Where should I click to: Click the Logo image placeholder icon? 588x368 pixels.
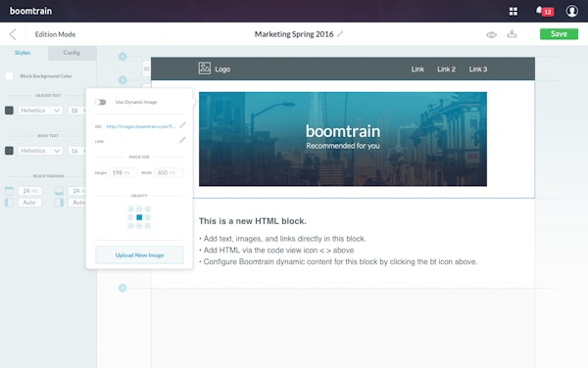click(205, 69)
